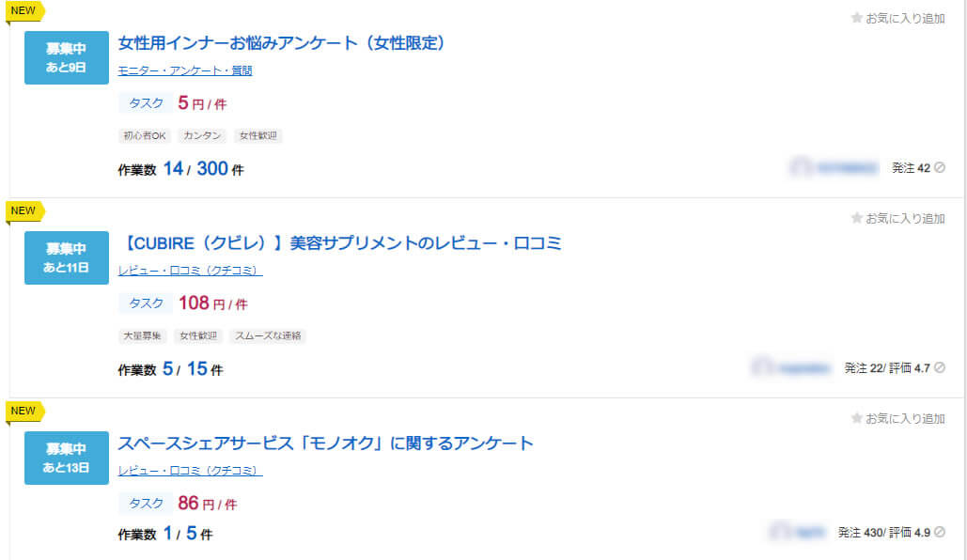Open CUBIRE 美容サプリメント review job

343,243
